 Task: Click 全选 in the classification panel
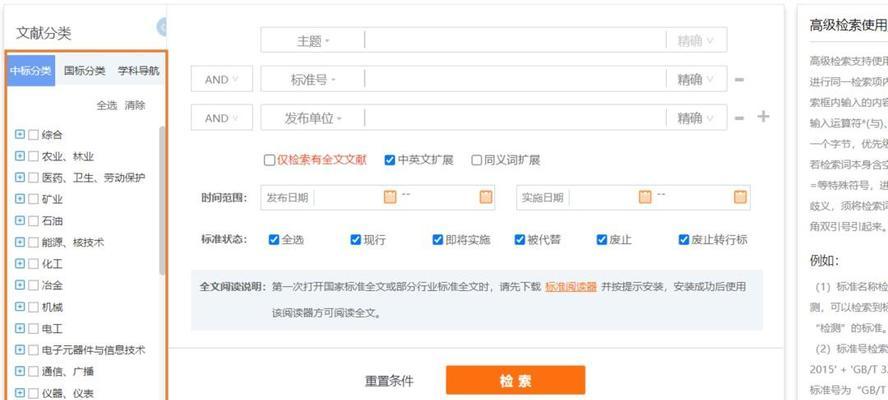pyautogui.click(x=106, y=105)
